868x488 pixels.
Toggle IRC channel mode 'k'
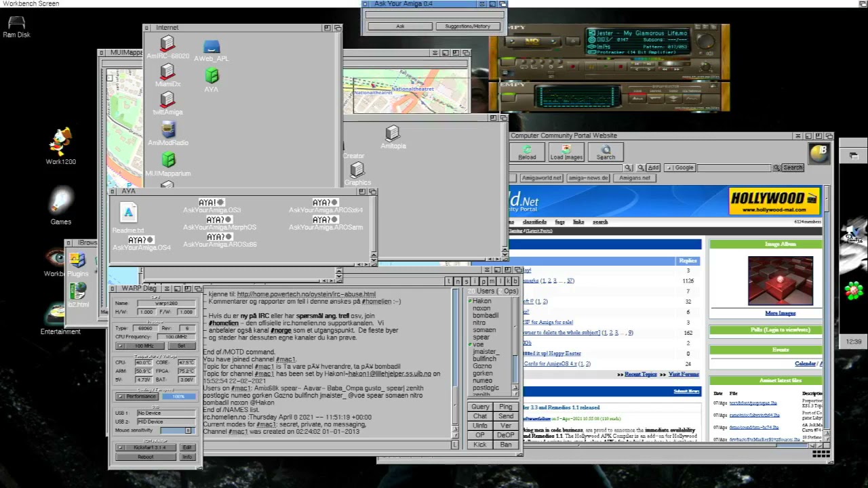click(x=507, y=281)
